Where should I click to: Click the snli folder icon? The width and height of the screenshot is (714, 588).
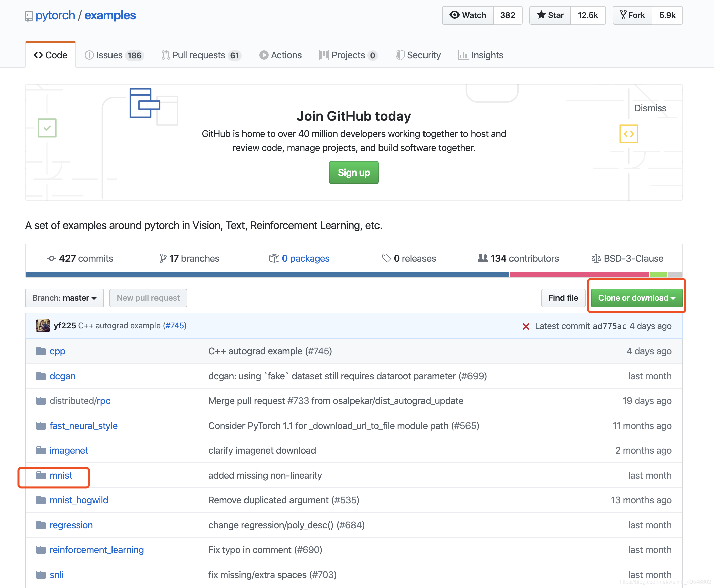(41, 575)
